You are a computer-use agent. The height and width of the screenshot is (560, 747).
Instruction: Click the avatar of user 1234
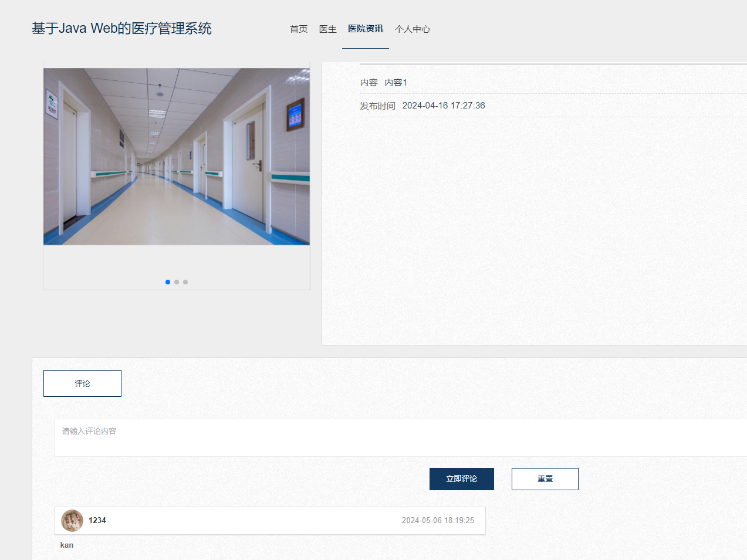(72, 521)
